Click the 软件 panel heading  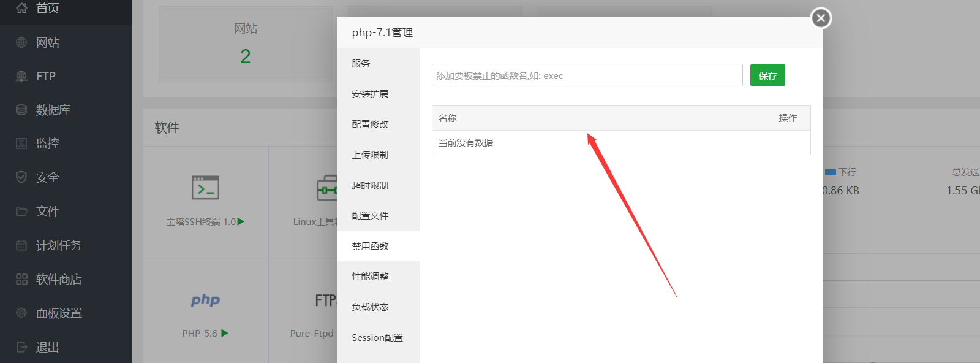167,128
